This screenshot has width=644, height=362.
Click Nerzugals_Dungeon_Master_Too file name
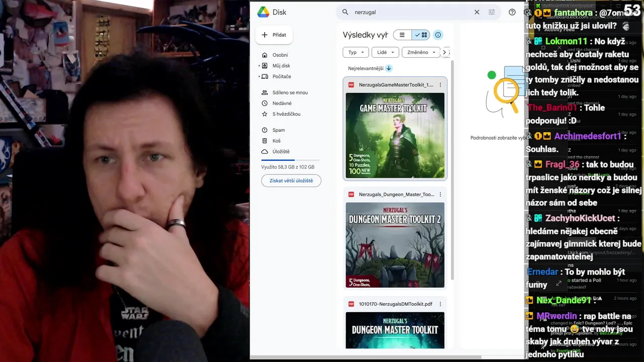pyautogui.click(x=396, y=195)
